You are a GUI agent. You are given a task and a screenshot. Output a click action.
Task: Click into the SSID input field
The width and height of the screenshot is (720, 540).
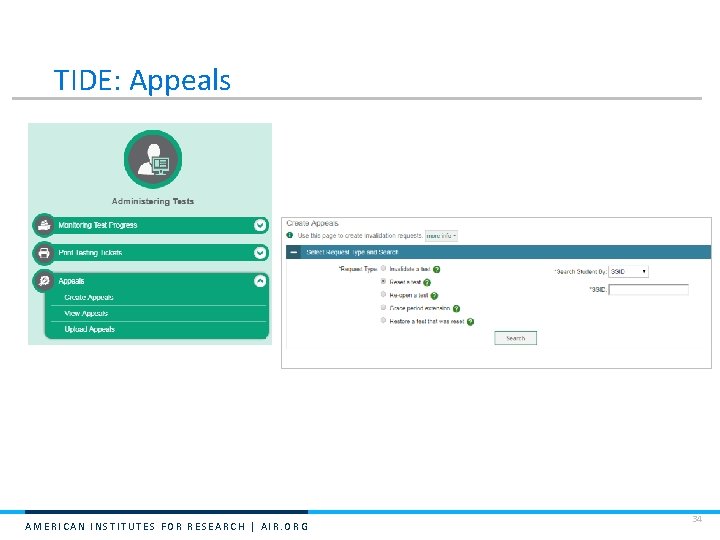(648, 290)
